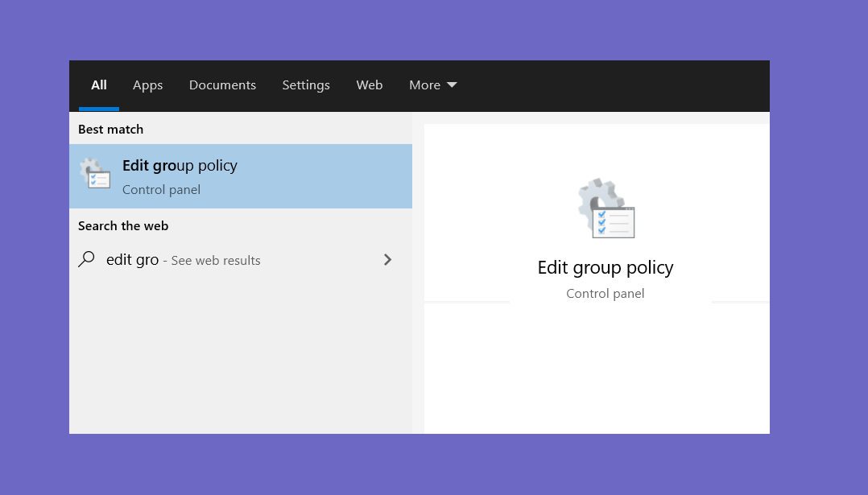Click Control panel label under best match
The width and height of the screenshot is (868, 495).
click(x=162, y=190)
